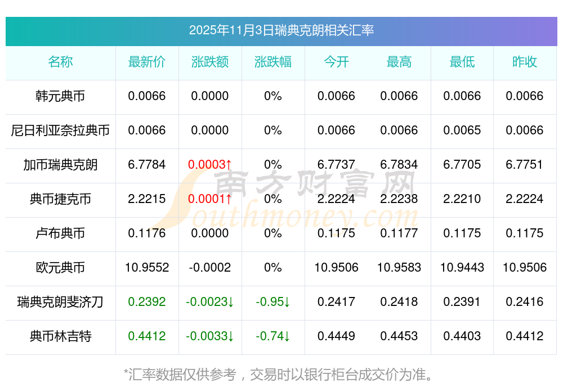The width and height of the screenshot is (563, 392).
Task: Click the 今开 column header
Action: pyautogui.click(x=336, y=62)
